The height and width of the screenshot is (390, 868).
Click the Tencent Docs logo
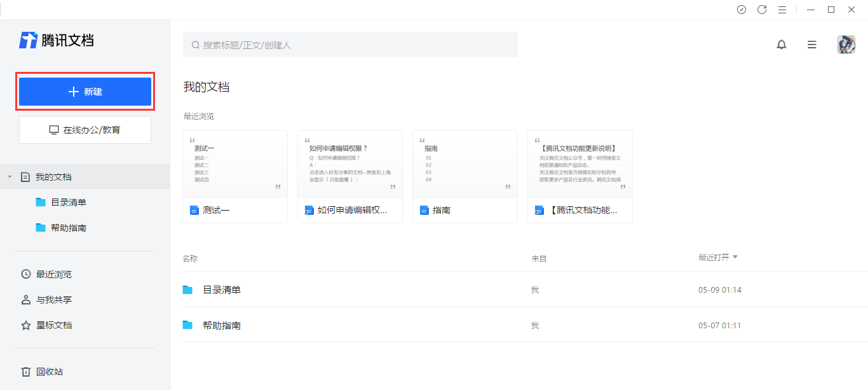(x=57, y=40)
